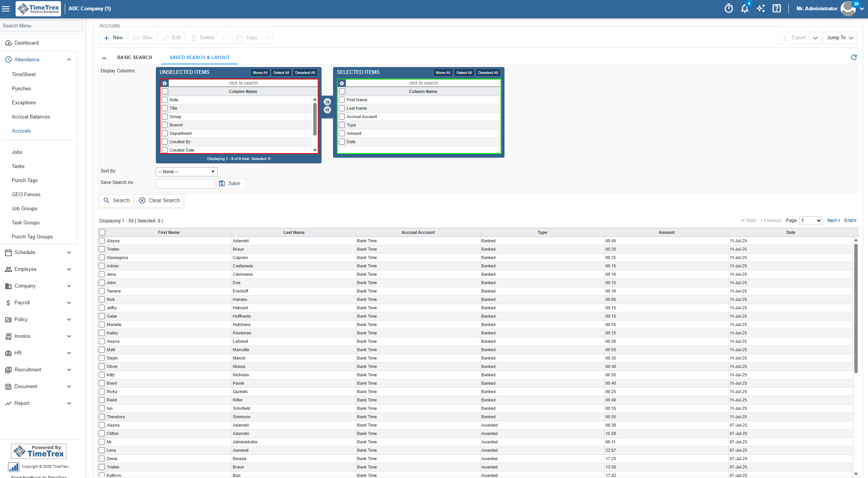This screenshot has width=868, height=478.
Task: Click the Save disk icon
Action: coord(222,183)
